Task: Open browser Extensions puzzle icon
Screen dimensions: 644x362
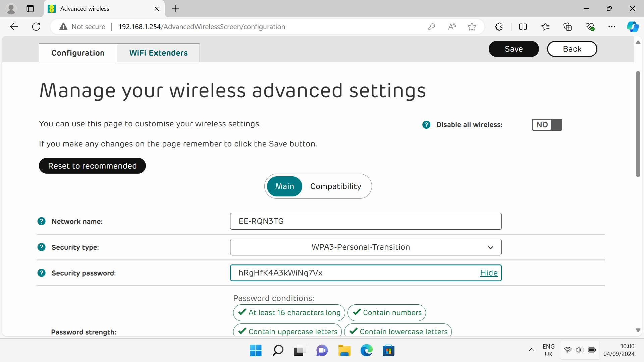Action: 499,27
